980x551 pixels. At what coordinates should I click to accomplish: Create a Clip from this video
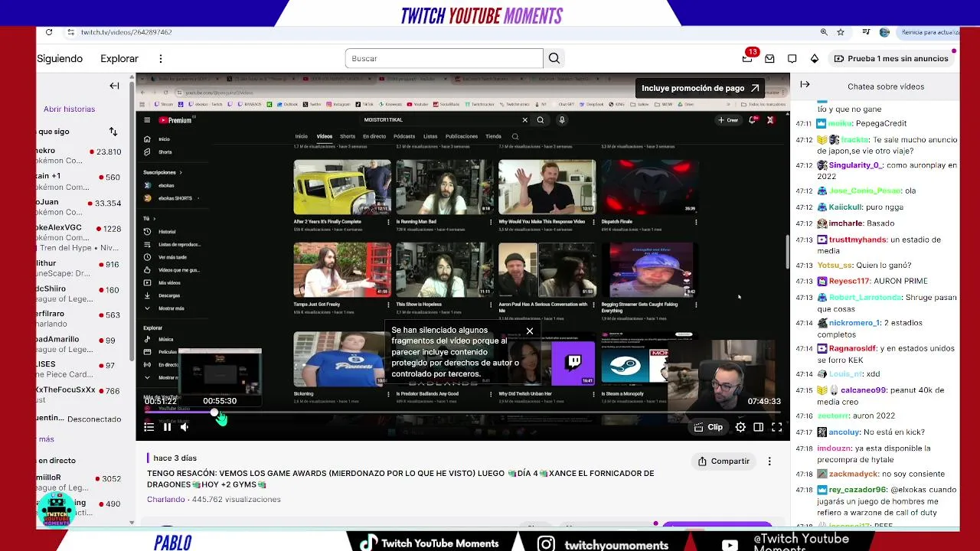click(708, 427)
